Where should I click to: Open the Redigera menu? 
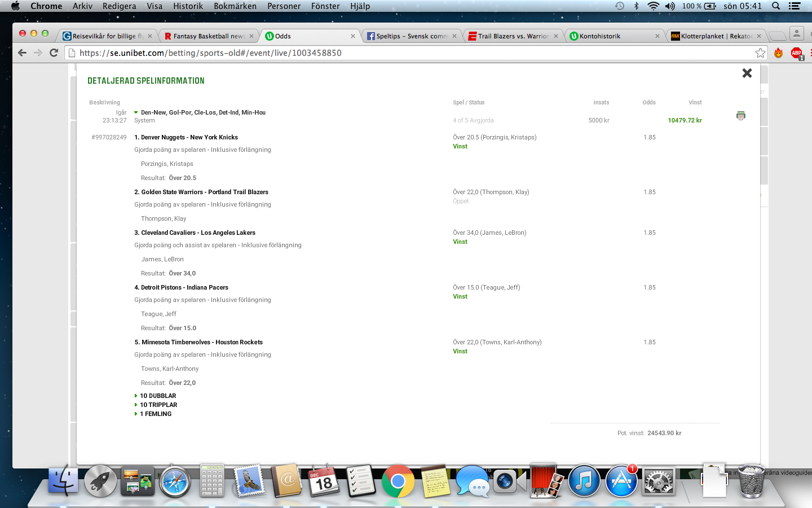[119, 6]
